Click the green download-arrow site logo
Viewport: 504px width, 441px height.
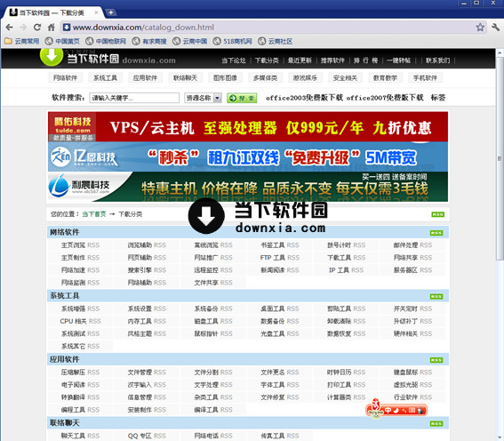click(52, 57)
